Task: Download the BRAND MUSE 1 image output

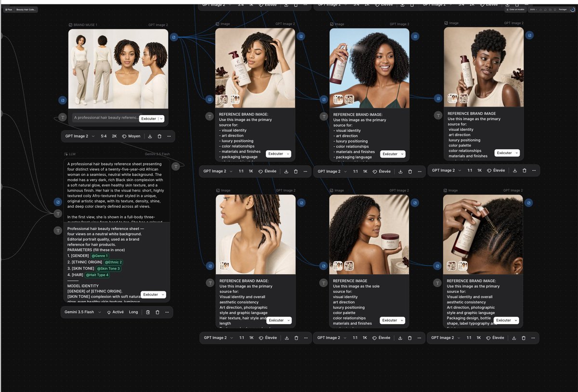Action: [150, 136]
